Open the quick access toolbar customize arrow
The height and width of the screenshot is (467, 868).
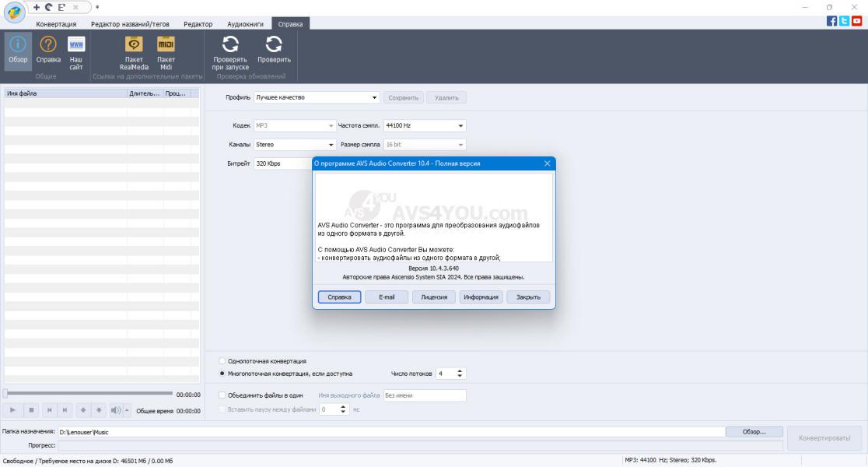click(97, 7)
